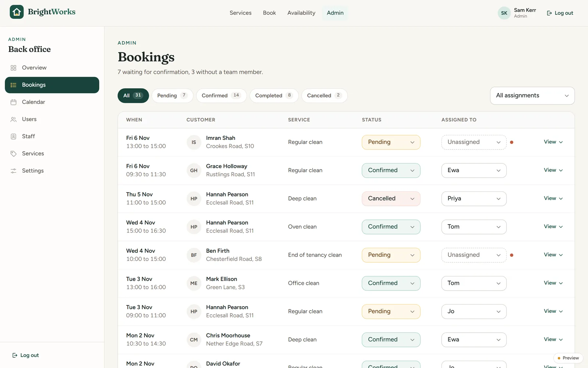This screenshot has height=368, width=588.
Task: Open the Book top navigation item
Action: coord(269,13)
